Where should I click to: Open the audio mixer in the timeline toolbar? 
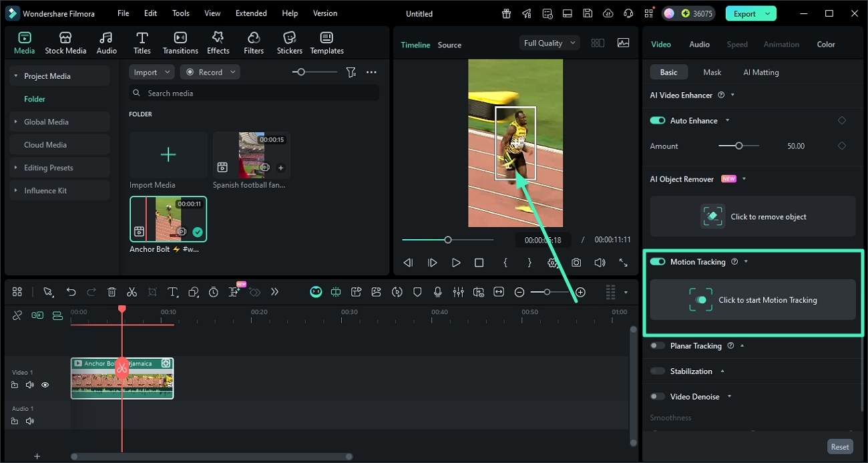pyautogui.click(x=459, y=292)
